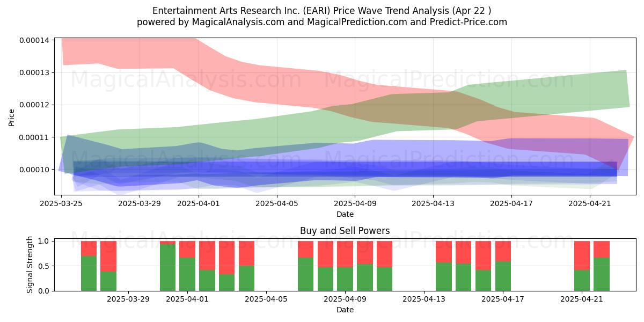
Task: Click the last bar after 2025-04-21 green segment
Action: (x=602, y=274)
